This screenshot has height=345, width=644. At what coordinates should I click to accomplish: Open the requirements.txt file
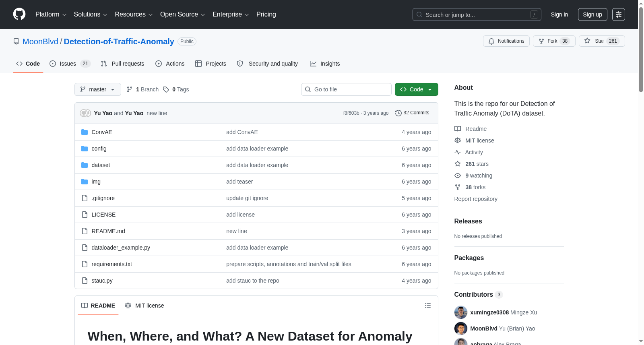pos(112,264)
